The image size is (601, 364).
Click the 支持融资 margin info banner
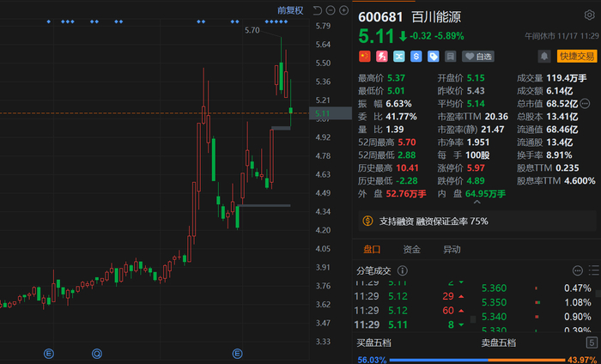point(477,221)
